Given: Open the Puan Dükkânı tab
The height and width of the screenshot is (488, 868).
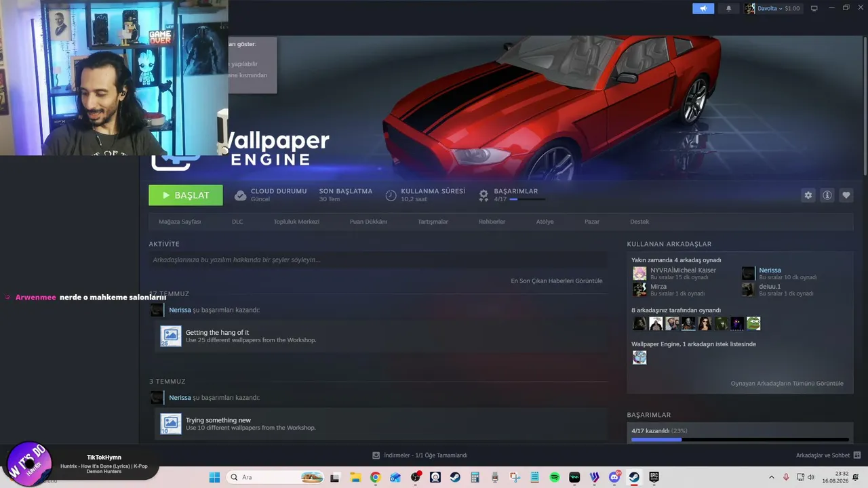Looking at the screenshot, I should click(368, 222).
